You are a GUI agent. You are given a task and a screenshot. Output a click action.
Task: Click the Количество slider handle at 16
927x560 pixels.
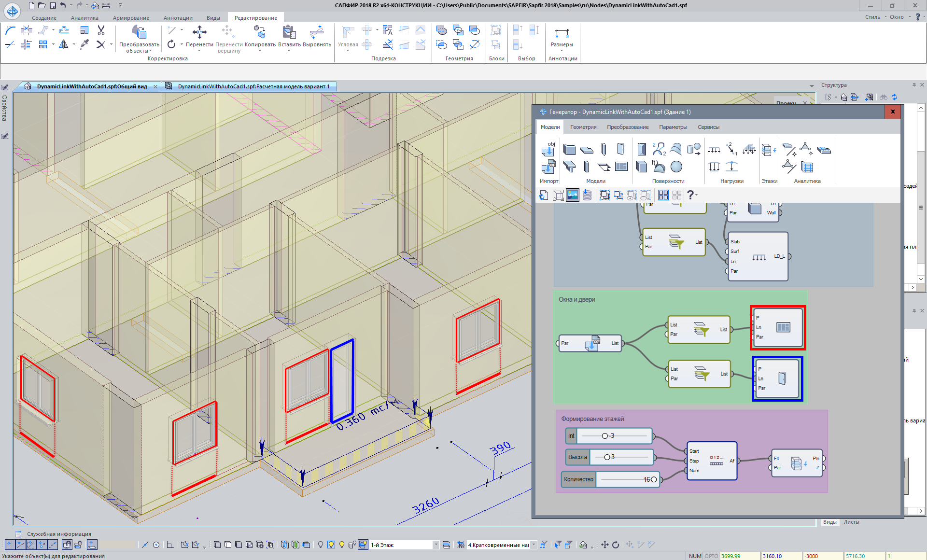[654, 479]
